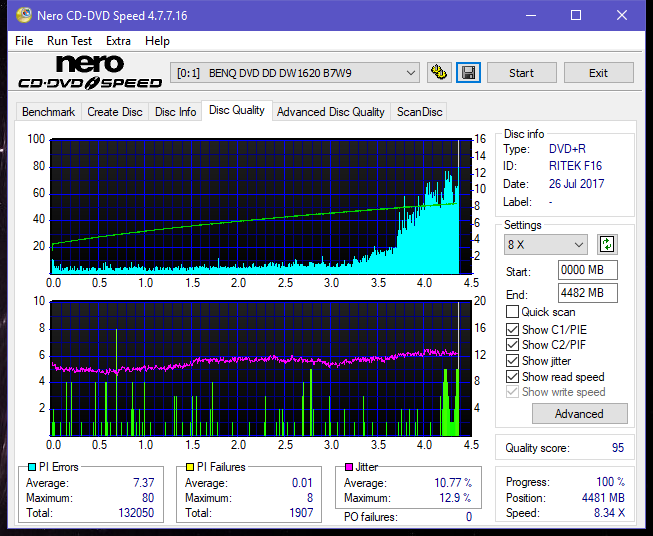Click the Nero app icon in title bar

click(x=24, y=15)
